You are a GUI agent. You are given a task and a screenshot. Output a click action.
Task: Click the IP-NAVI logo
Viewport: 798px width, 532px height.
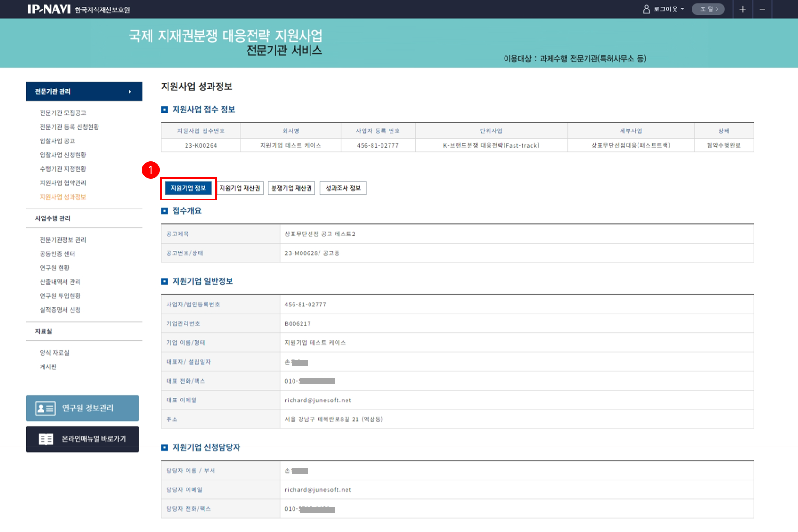click(x=49, y=9)
